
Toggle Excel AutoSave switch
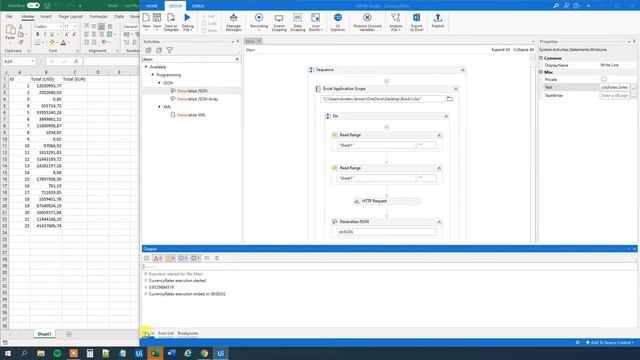(33, 6)
